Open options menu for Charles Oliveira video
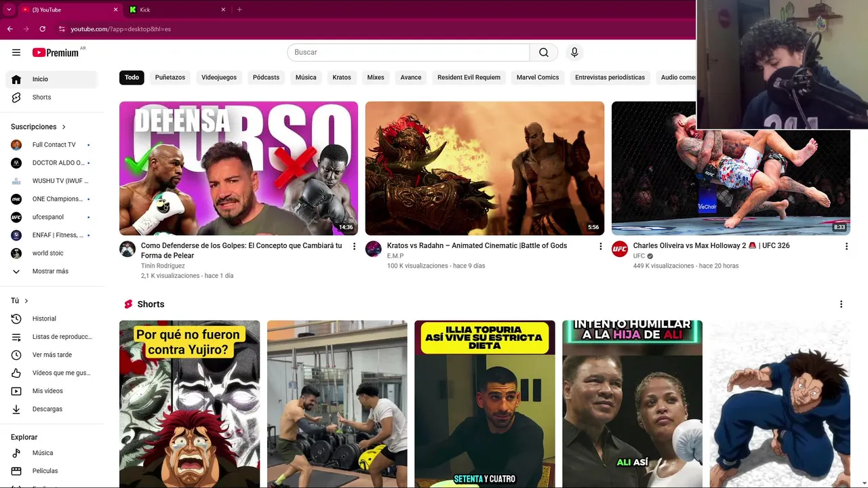 846,247
